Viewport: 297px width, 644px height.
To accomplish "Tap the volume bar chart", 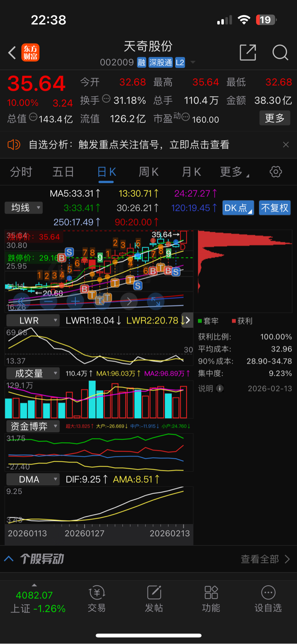I will 99,399.
